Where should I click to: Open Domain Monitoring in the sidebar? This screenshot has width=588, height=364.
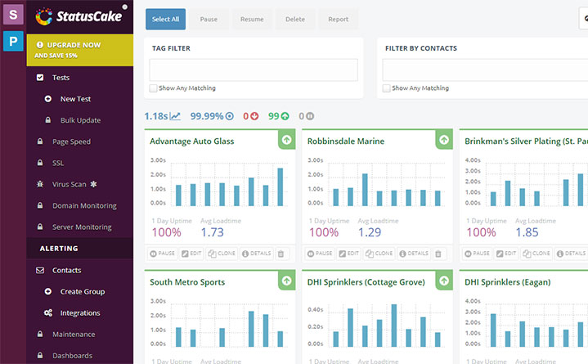(x=84, y=205)
